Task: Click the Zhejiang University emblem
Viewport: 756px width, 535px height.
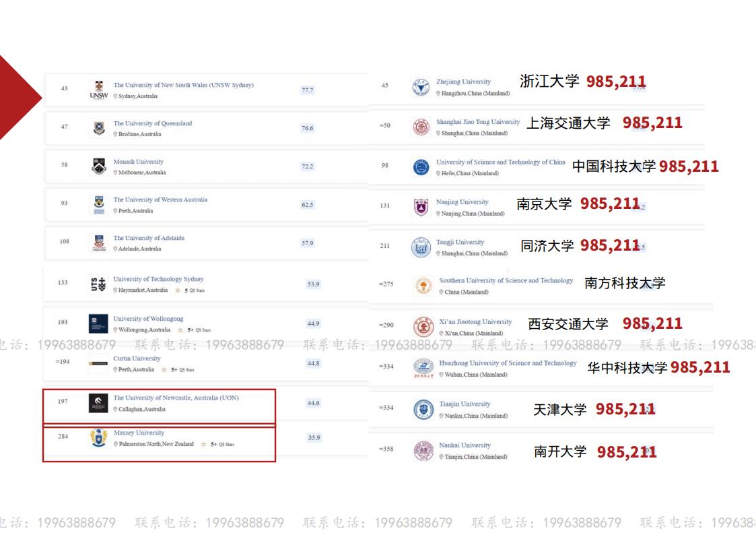Action: [x=421, y=88]
